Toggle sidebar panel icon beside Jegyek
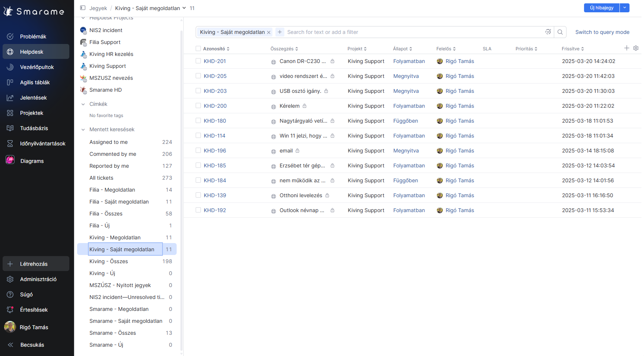 point(83,8)
